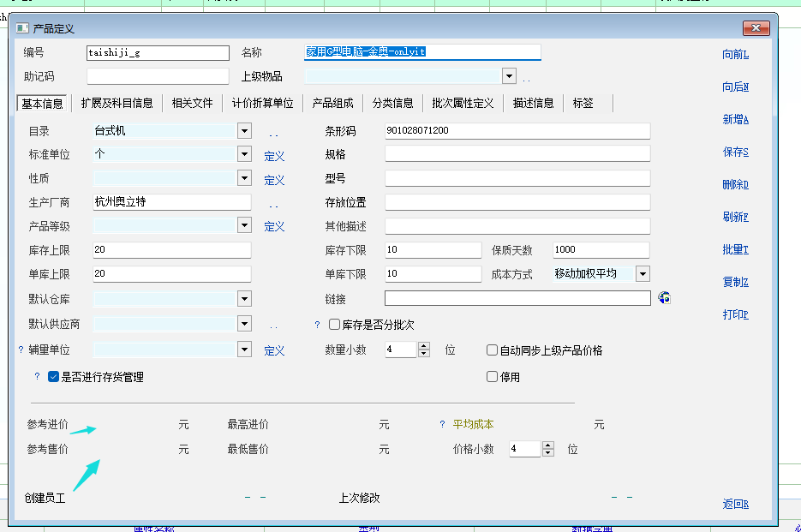Click the browse dots next to 默认供应商

[x=274, y=326]
